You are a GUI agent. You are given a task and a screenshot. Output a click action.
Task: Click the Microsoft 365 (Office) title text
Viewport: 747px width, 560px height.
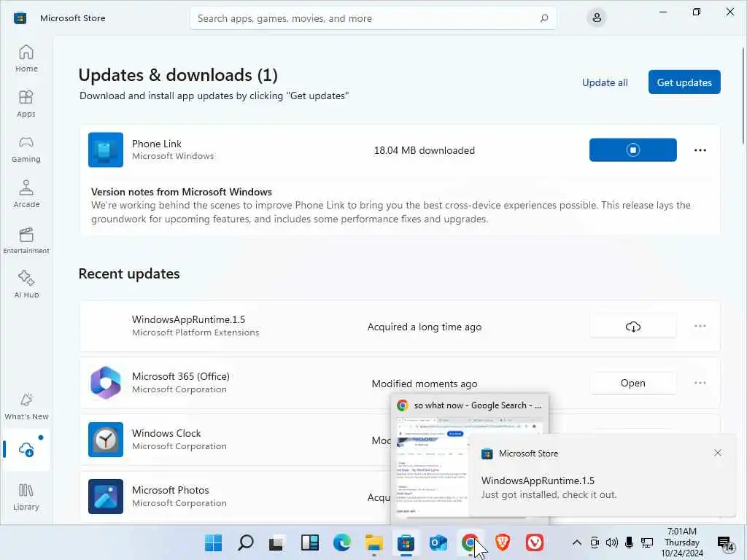(181, 376)
